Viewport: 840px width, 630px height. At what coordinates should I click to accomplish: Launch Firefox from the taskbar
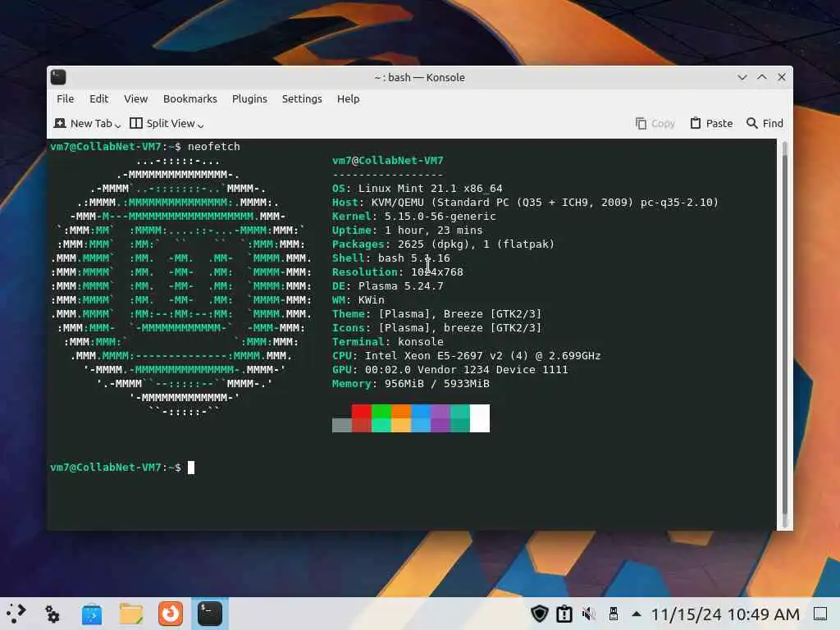coord(171,614)
